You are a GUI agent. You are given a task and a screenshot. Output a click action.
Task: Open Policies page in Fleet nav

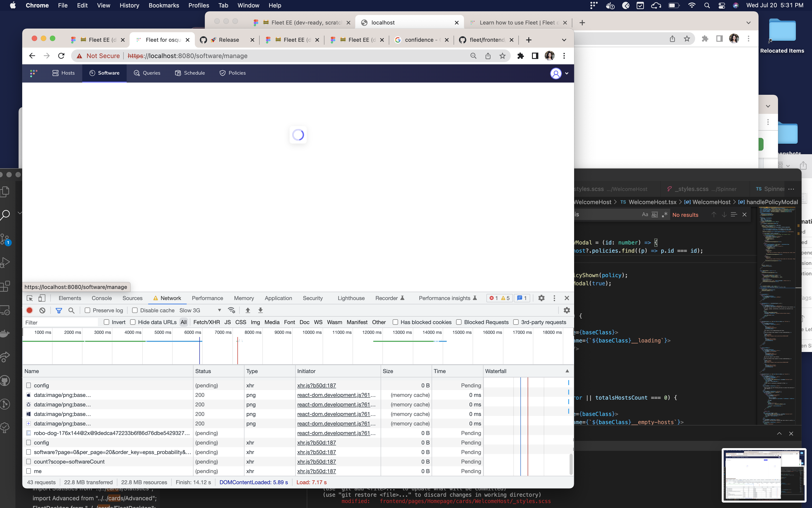(x=232, y=73)
